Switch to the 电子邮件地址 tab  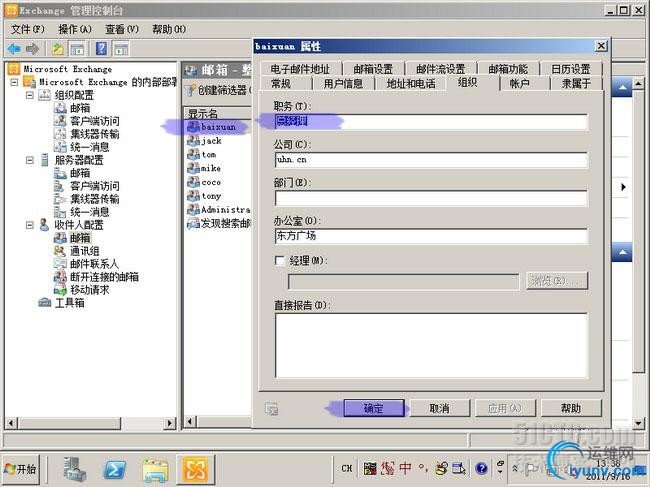coord(300,69)
